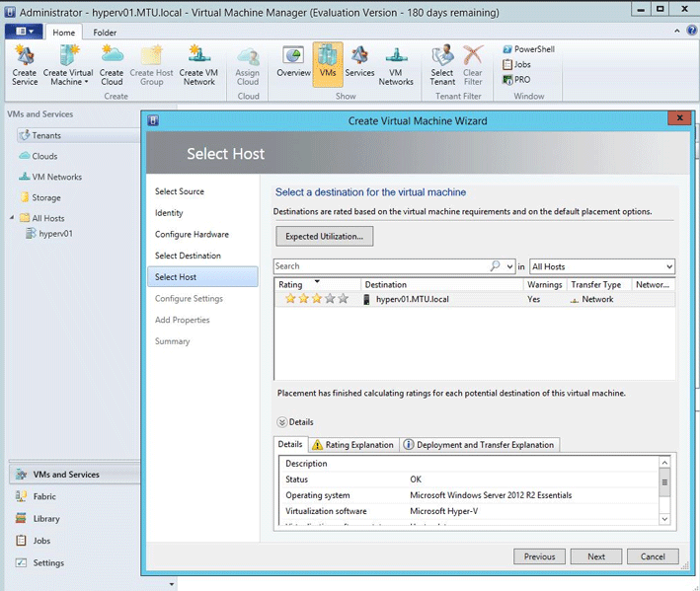Click the Expected Utilization button
Screen dimensions: 700x591
[x=324, y=237]
